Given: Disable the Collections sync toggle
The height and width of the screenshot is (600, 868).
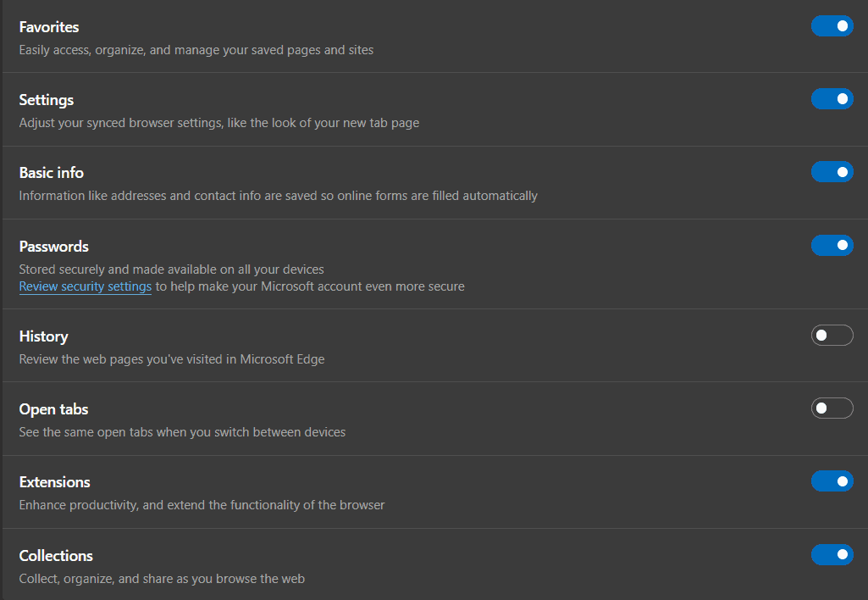Looking at the screenshot, I should [x=832, y=555].
